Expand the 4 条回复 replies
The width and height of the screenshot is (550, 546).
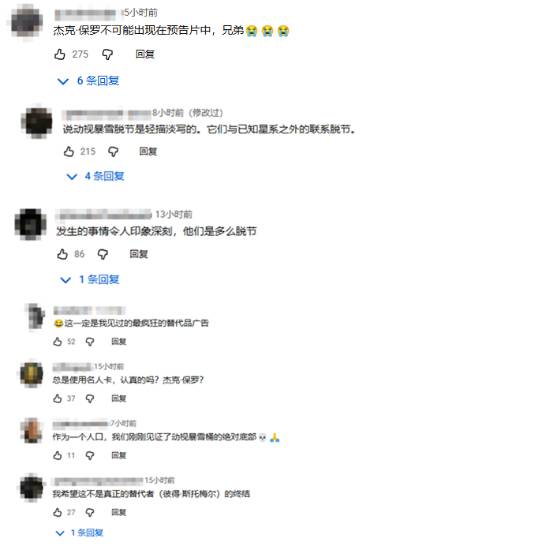(95, 176)
